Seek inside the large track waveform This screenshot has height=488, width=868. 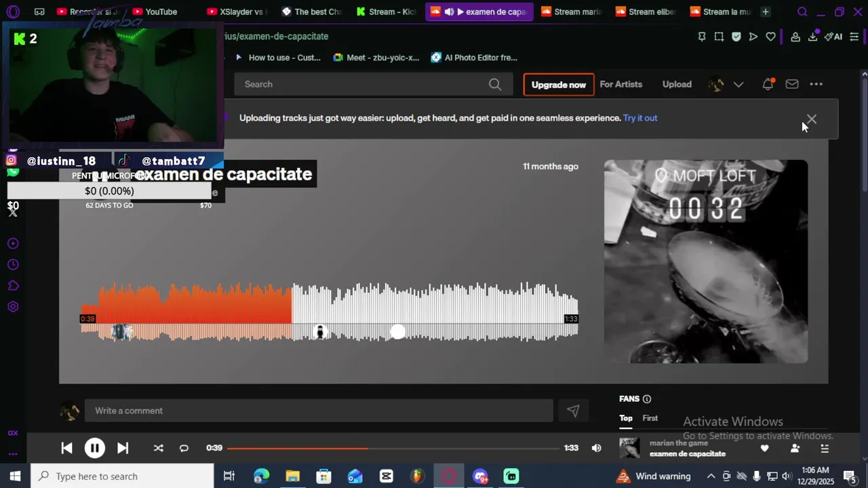tap(329, 312)
